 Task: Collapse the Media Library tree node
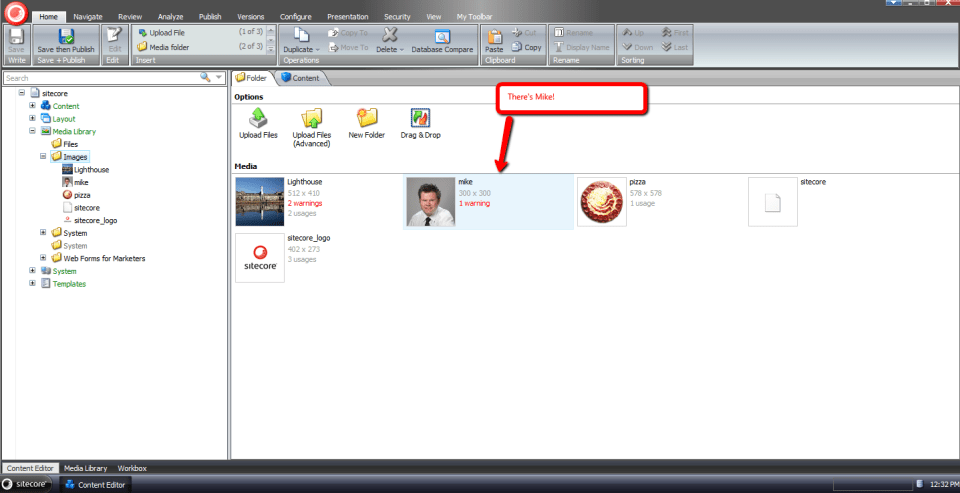coord(32,131)
